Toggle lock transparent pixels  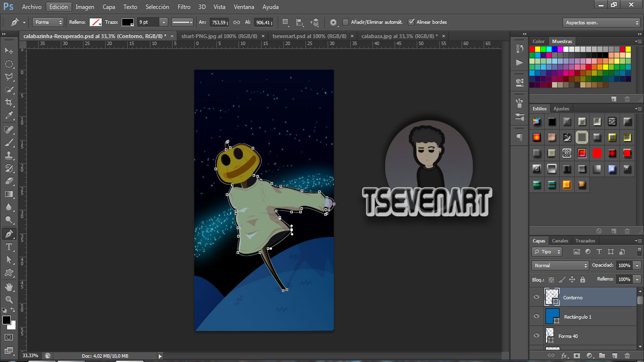point(551,280)
